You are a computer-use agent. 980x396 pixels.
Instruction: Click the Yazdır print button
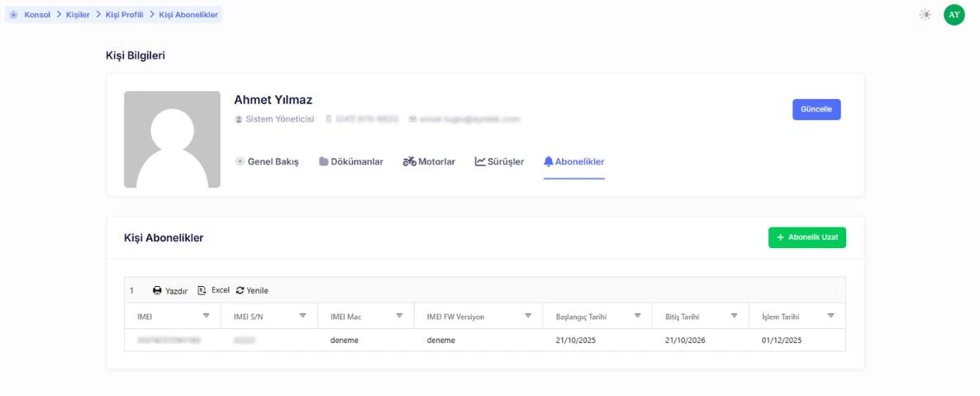pos(170,291)
